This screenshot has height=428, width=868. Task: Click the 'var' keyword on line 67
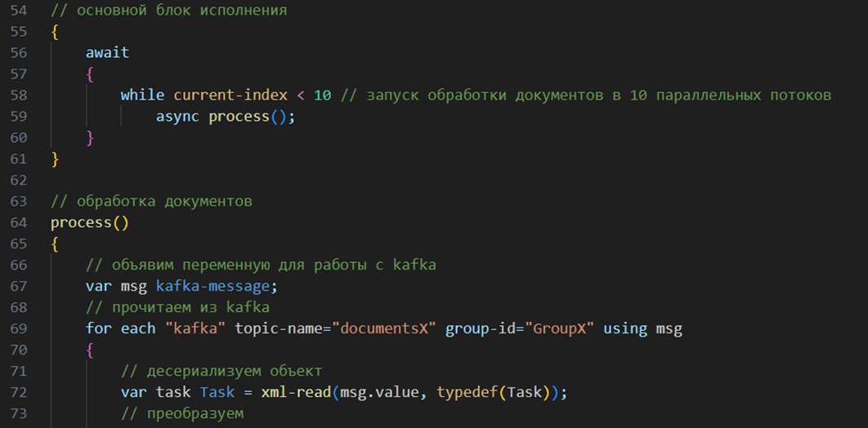click(99, 287)
